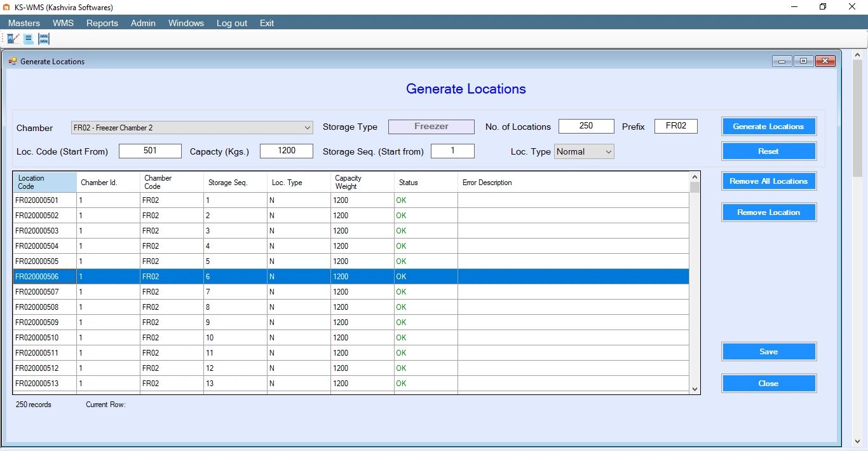Open the document list toolbar icon

click(28, 38)
